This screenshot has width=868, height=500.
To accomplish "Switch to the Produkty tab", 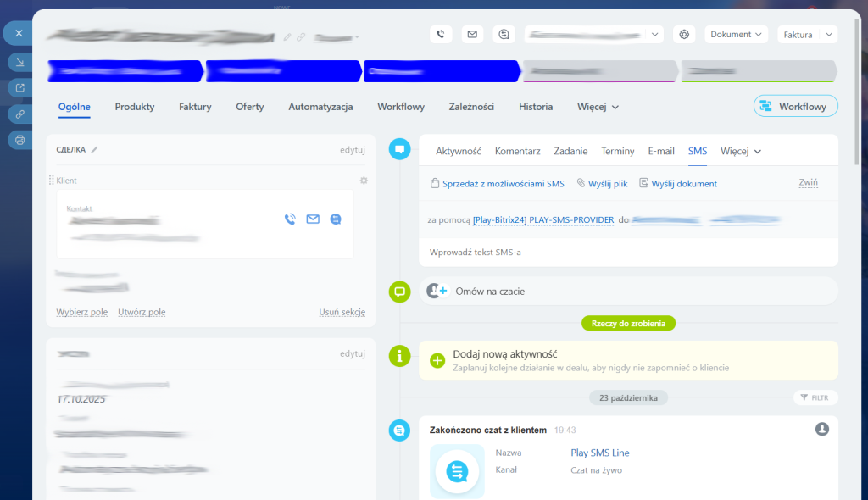I will pyautogui.click(x=135, y=107).
